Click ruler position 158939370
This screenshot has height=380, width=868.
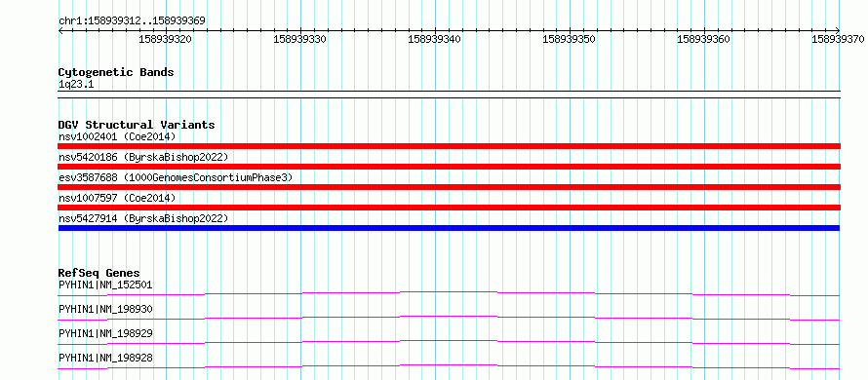838,39
